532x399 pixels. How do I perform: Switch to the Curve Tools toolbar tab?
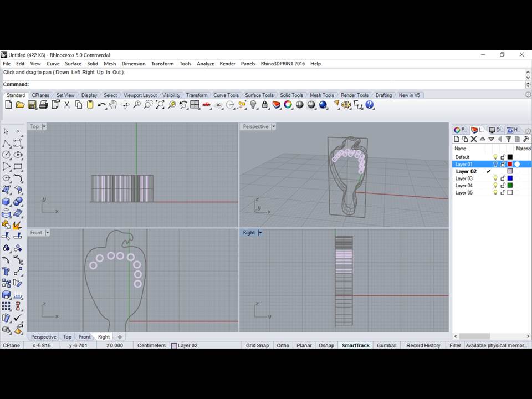pyautogui.click(x=226, y=95)
